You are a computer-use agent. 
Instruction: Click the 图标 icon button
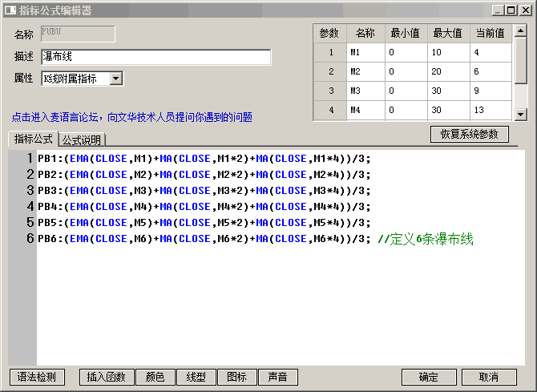[236, 377]
